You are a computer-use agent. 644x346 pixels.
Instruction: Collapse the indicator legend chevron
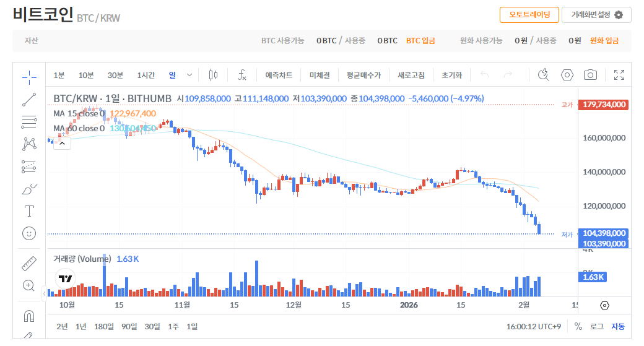(x=63, y=144)
